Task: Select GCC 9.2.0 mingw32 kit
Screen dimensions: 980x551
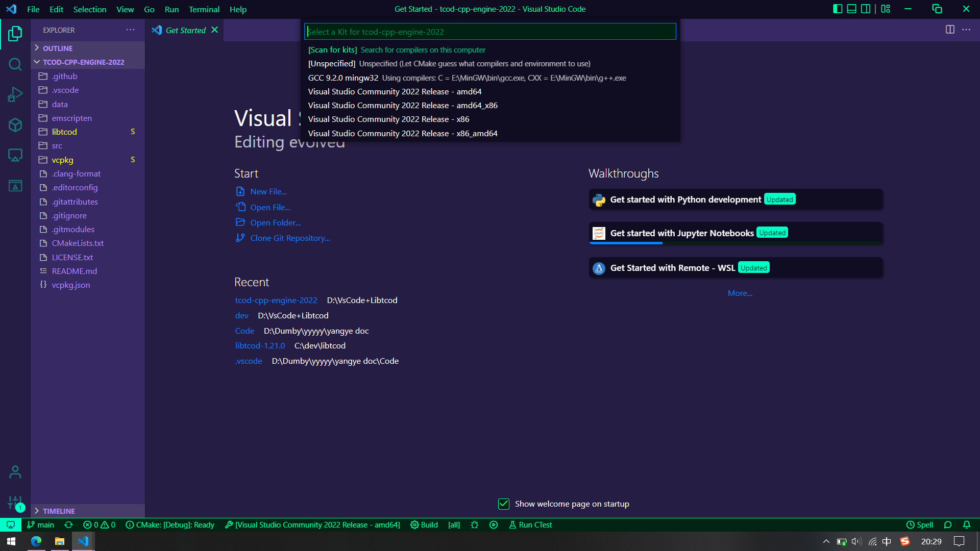Action: pos(343,78)
